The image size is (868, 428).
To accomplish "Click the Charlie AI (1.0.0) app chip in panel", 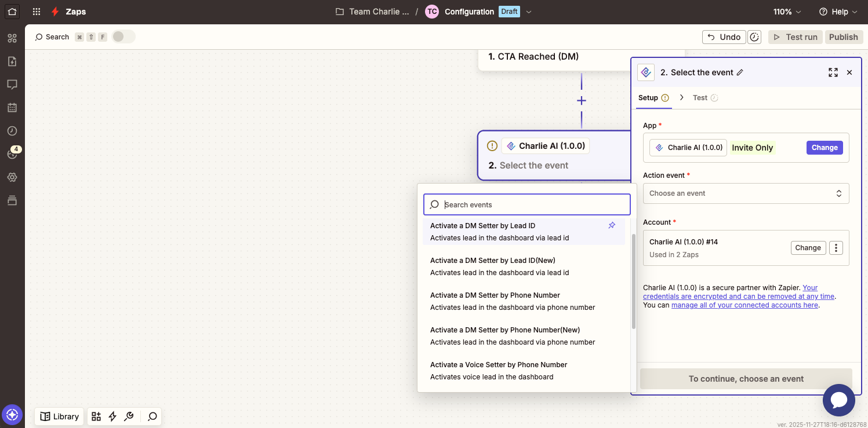I will [x=688, y=148].
